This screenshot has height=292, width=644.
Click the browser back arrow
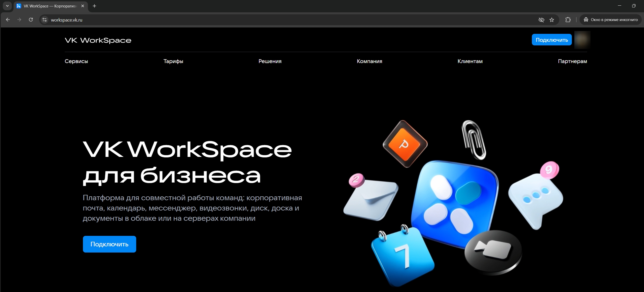click(x=8, y=20)
